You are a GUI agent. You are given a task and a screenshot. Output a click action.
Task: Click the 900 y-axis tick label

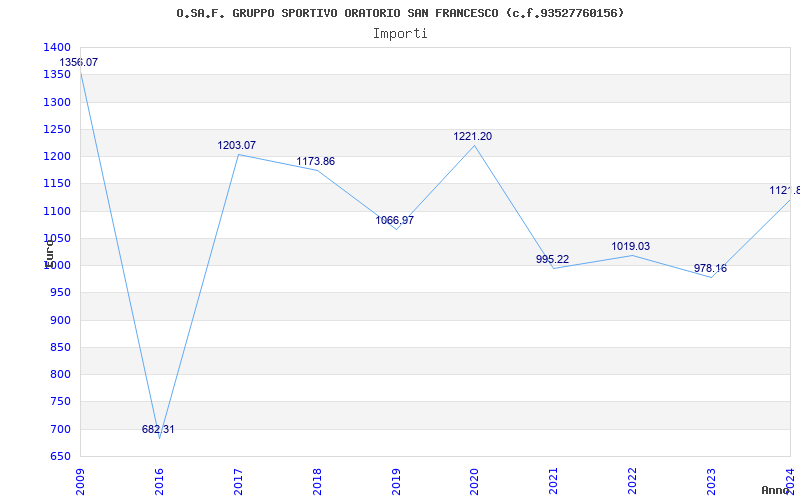60,320
